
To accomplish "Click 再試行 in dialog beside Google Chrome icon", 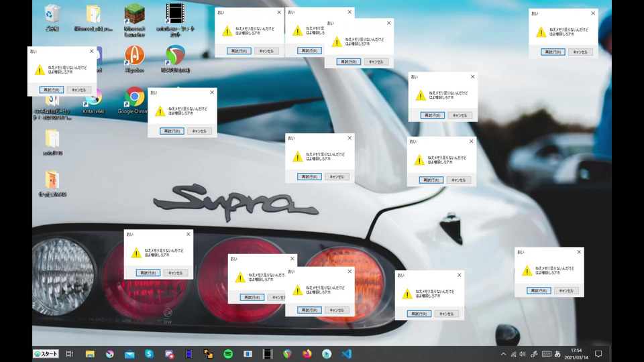I will point(172,131).
